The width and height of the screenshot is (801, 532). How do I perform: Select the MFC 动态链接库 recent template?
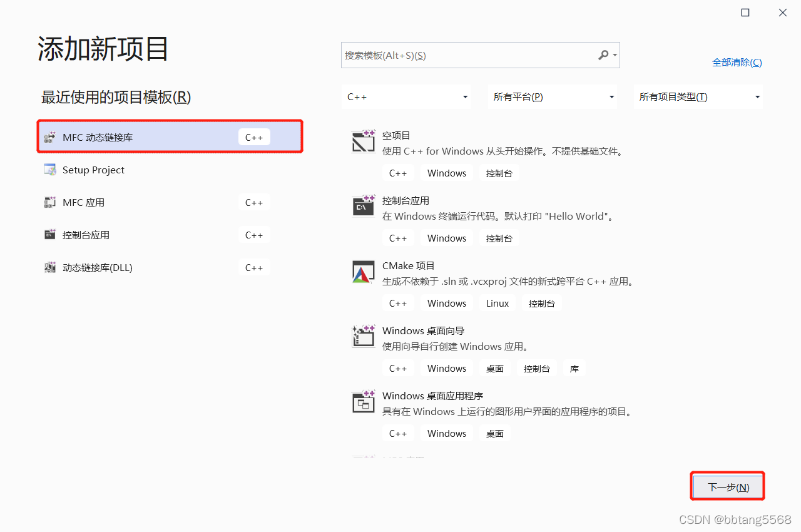(x=170, y=137)
